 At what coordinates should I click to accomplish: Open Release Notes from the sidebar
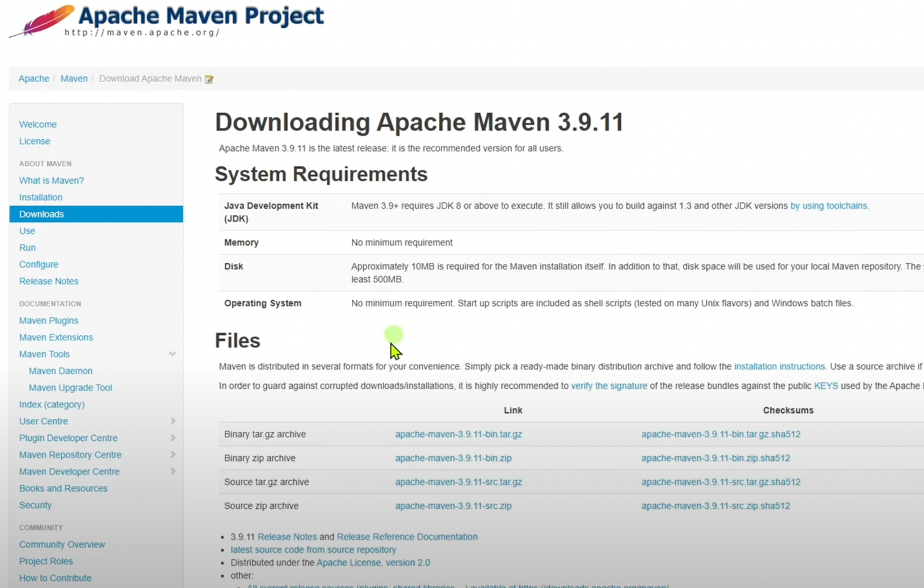[49, 281]
